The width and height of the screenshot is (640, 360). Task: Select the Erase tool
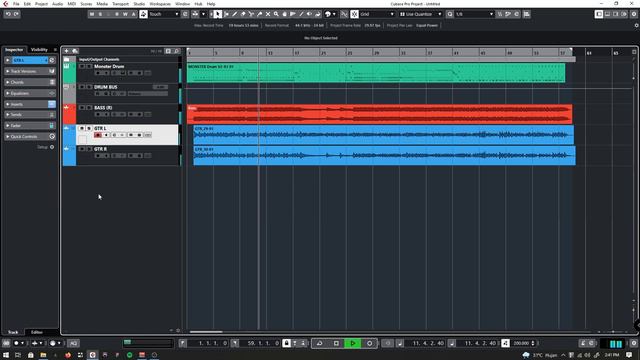243,14
